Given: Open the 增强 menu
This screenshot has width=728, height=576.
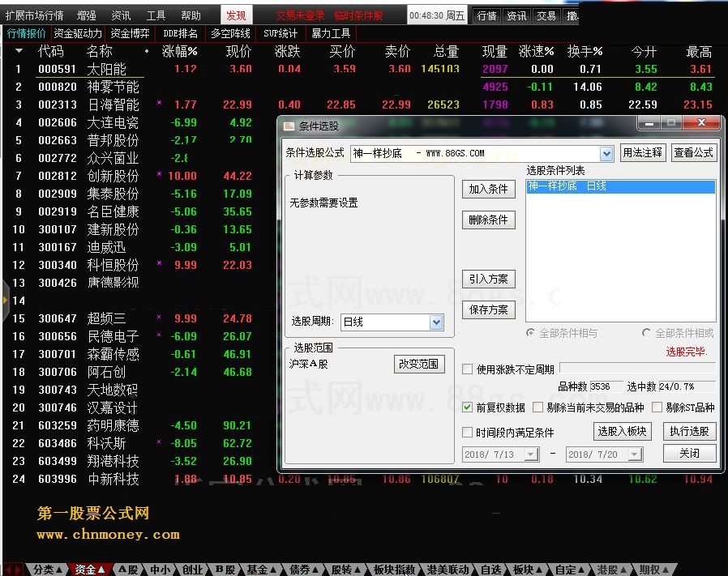Looking at the screenshot, I should [x=87, y=15].
